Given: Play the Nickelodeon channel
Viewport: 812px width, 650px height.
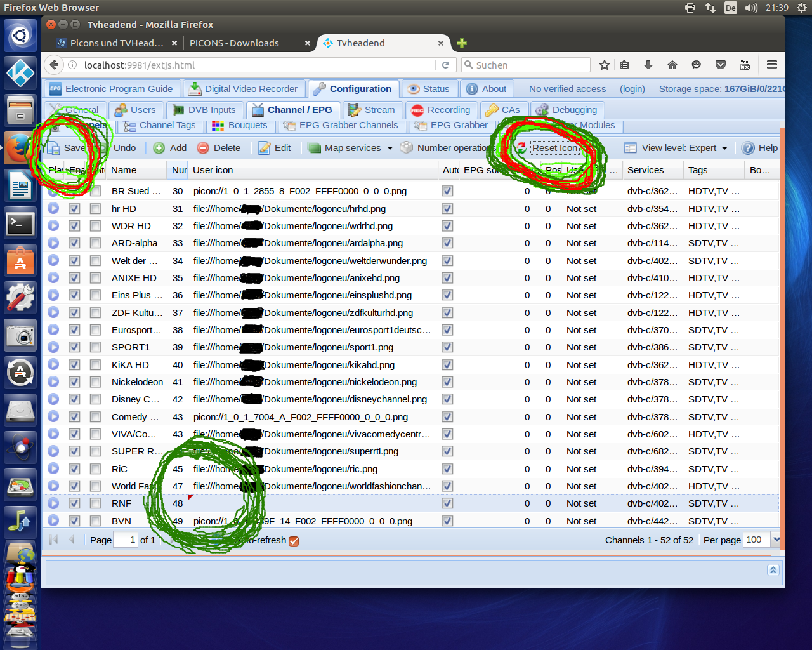Looking at the screenshot, I should point(53,381).
